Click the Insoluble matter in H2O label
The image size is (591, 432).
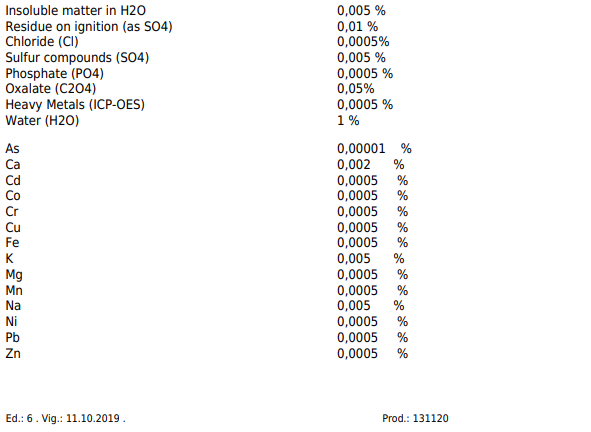pyautogui.click(x=75, y=11)
